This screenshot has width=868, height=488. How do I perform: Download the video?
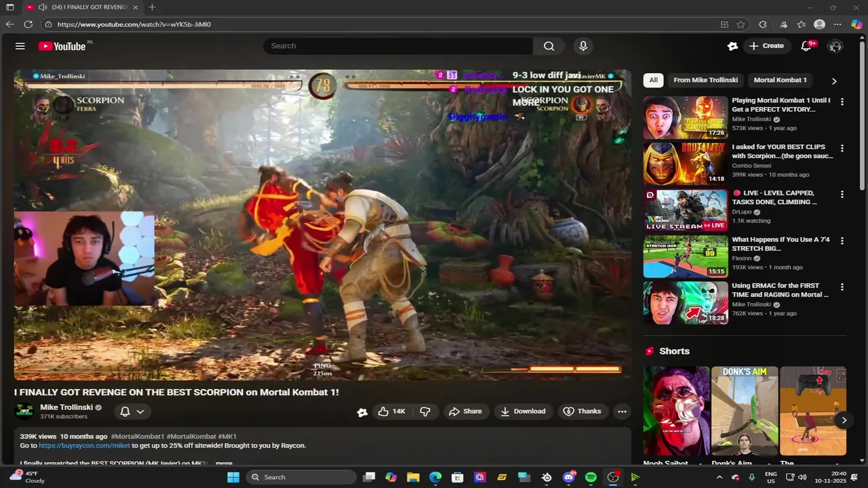tap(523, 411)
